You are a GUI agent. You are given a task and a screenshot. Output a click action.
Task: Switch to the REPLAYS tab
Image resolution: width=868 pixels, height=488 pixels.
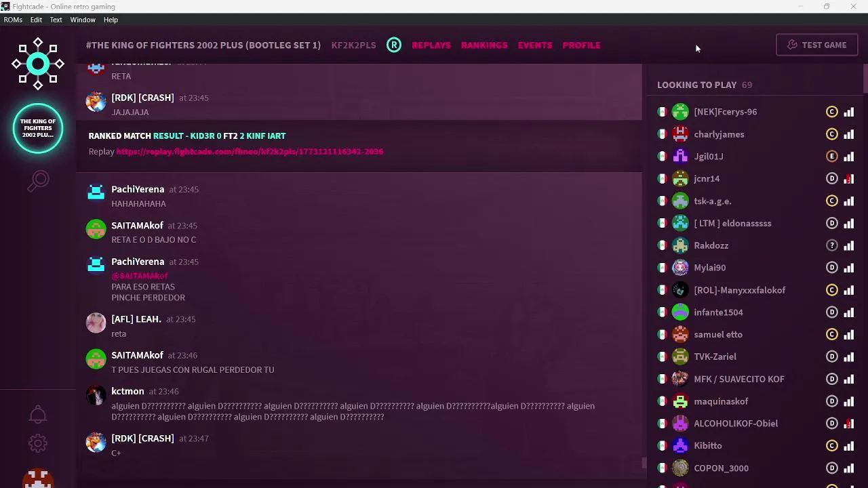pyautogui.click(x=431, y=45)
